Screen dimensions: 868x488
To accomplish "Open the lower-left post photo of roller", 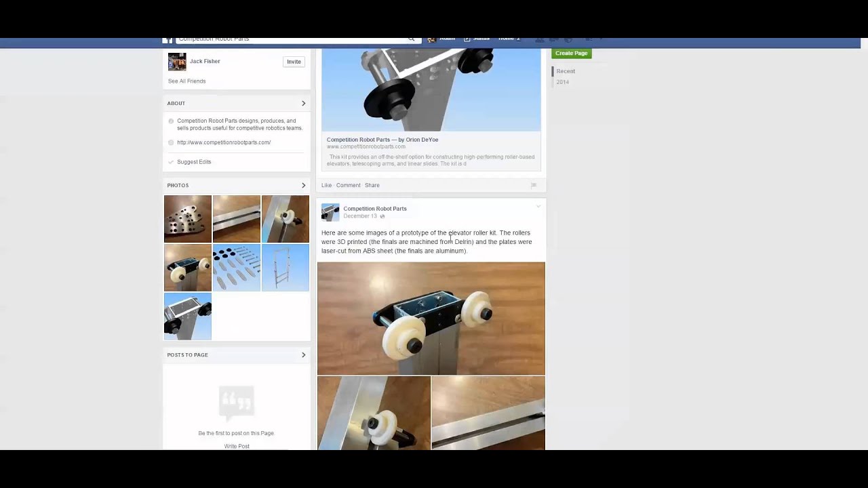I will pos(374,413).
